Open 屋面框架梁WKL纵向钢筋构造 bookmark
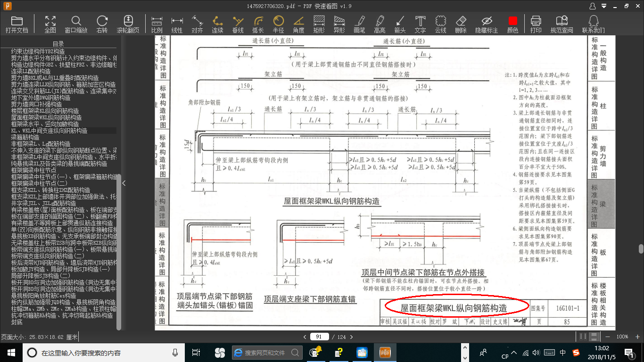The height and width of the screenshot is (362, 644). pyautogui.click(x=46, y=117)
